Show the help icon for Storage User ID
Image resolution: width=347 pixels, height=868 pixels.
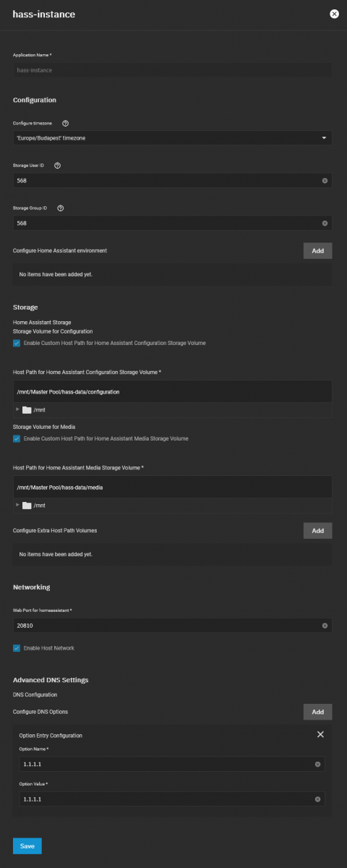(x=57, y=165)
